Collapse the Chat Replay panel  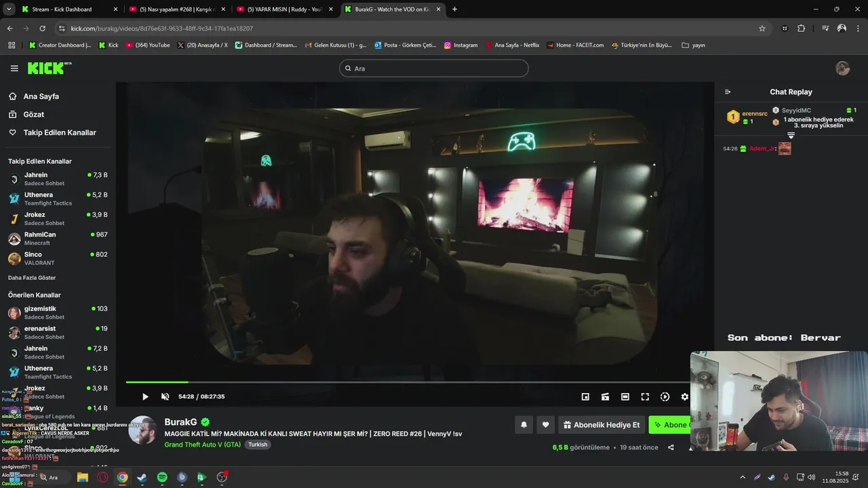point(728,92)
